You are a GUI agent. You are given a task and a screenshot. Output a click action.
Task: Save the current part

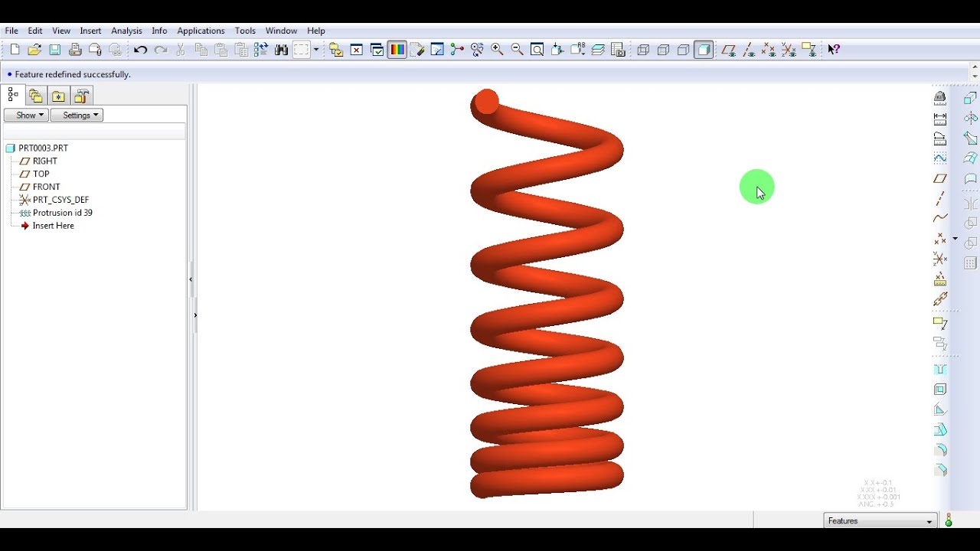(x=55, y=50)
